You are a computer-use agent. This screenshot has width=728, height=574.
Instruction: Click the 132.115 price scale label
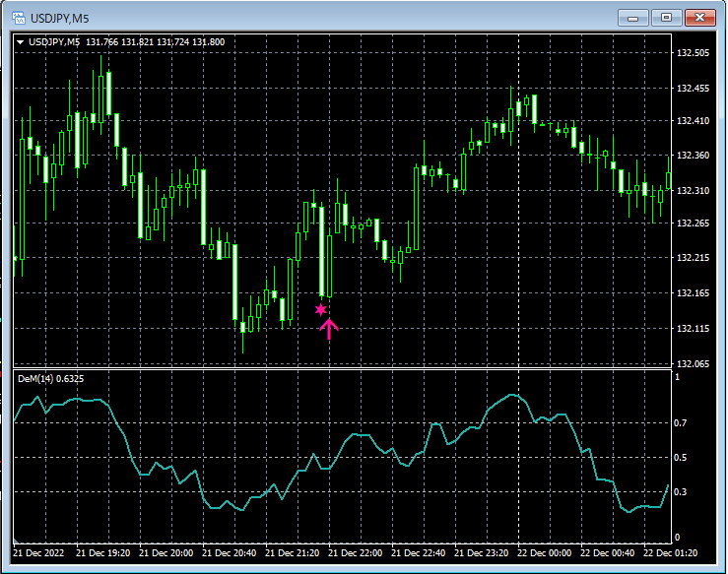click(694, 329)
